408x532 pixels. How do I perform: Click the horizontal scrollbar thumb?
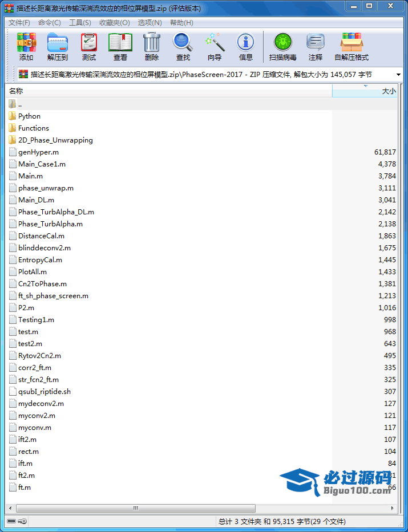(136, 508)
